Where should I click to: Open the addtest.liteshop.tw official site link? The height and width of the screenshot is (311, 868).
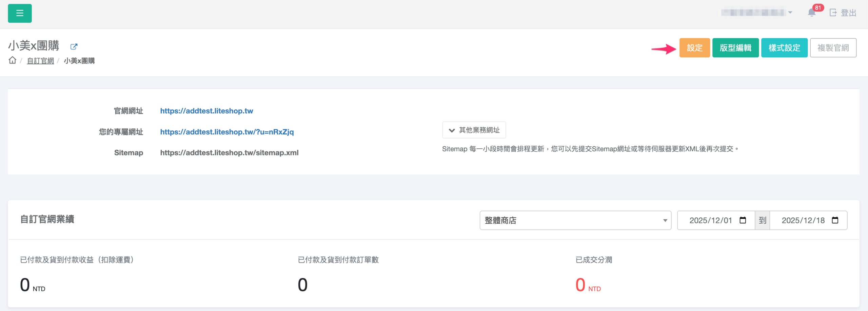[206, 111]
